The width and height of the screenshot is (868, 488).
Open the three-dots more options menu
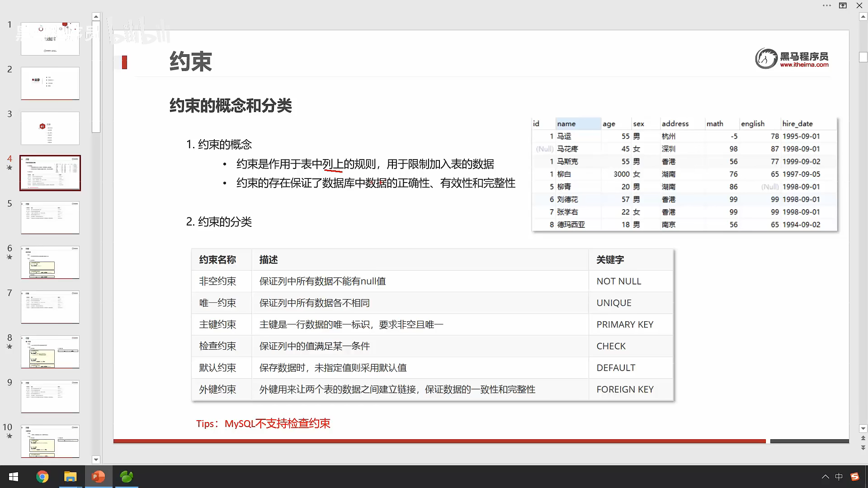[827, 5]
